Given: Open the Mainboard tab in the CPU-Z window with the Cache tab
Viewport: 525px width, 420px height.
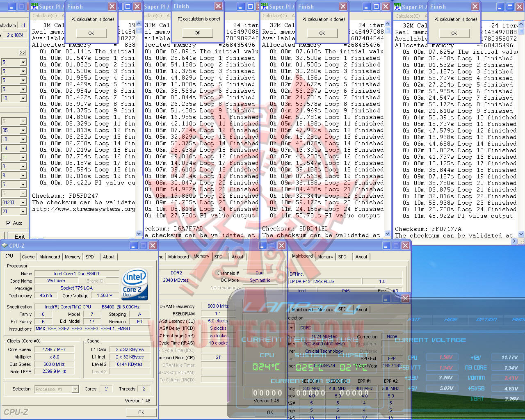Looking at the screenshot, I should pos(50,257).
